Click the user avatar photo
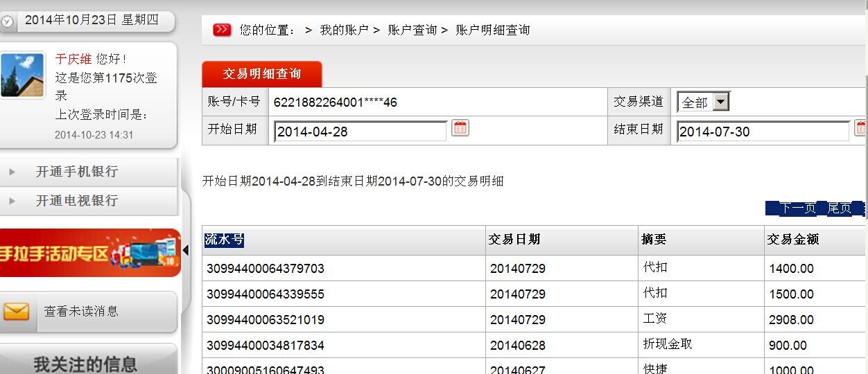The width and height of the screenshot is (868, 374). click(22, 75)
